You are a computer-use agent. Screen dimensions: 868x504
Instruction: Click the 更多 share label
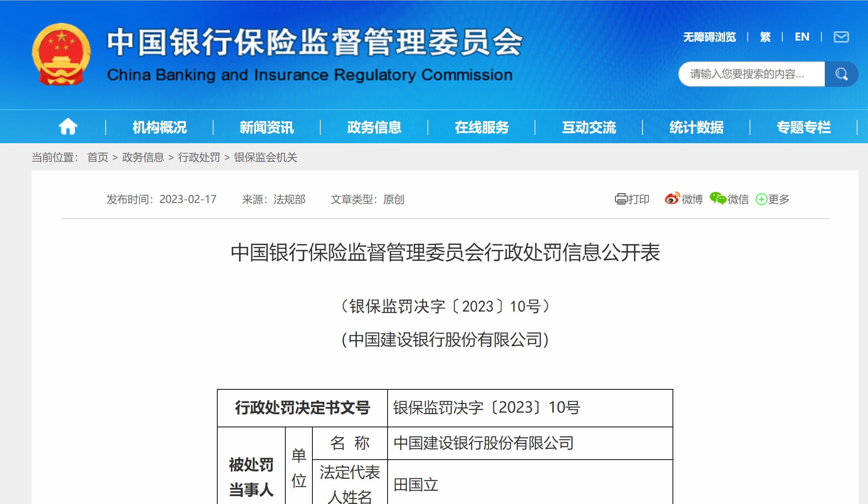pos(779,199)
